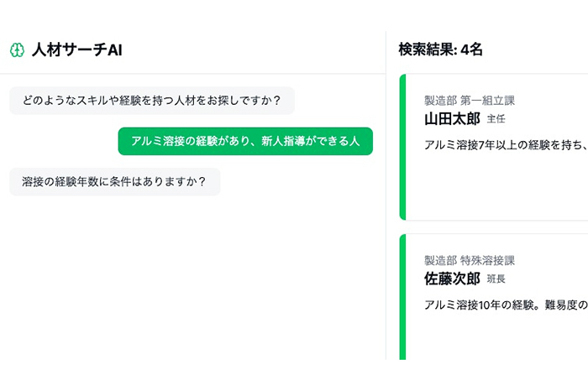Select the 溶接の経験年数 follow-up question bubble
The width and height of the screenshot is (588, 391).
(114, 181)
